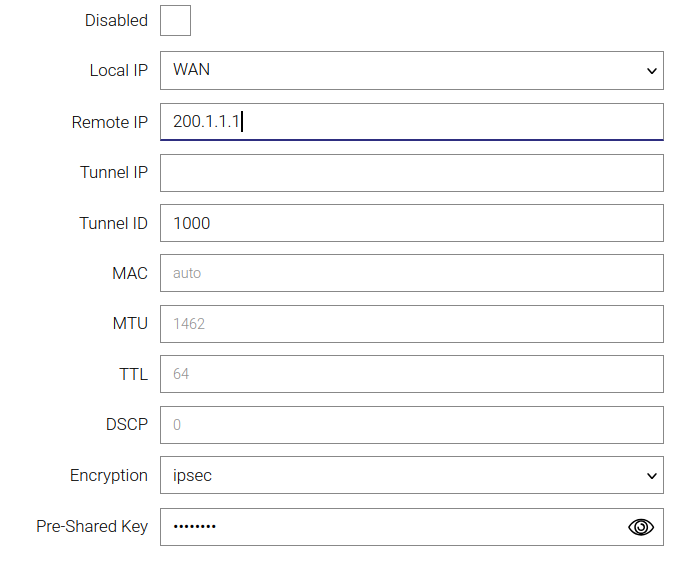The height and width of the screenshot is (564, 682).
Task: Click the DSCP input field
Action: point(411,425)
